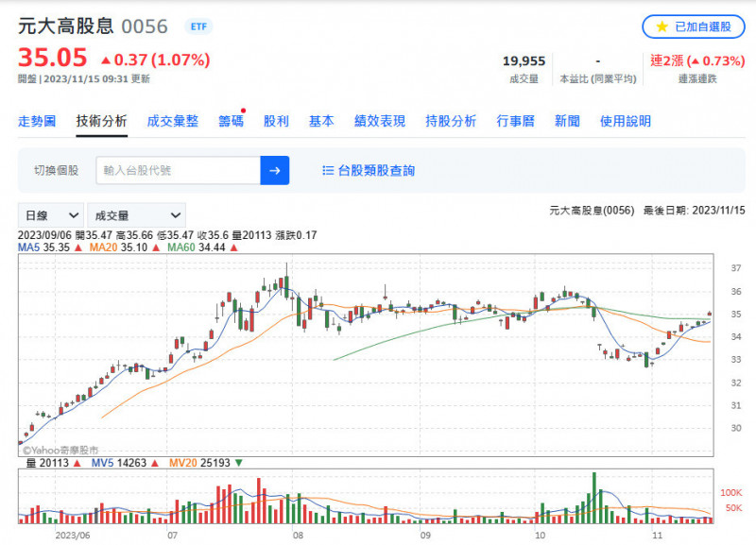Open the 成交彙整 tab

point(173,121)
